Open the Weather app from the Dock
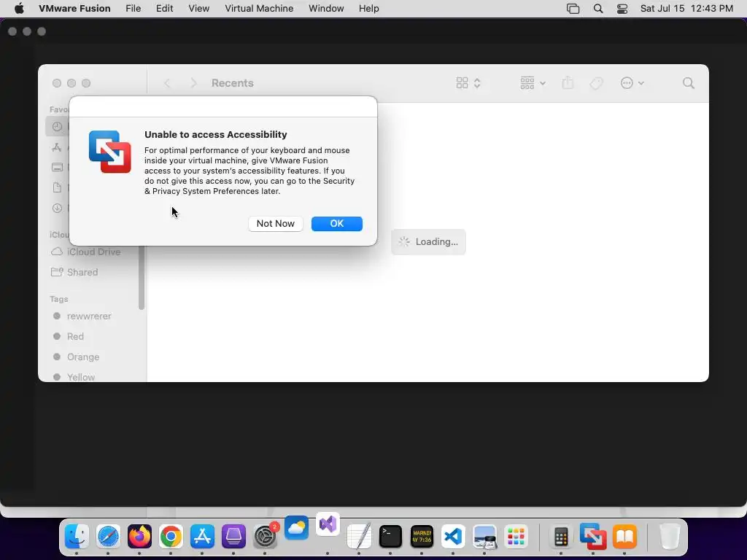This screenshot has height=560, width=747. click(x=296, y=528)
